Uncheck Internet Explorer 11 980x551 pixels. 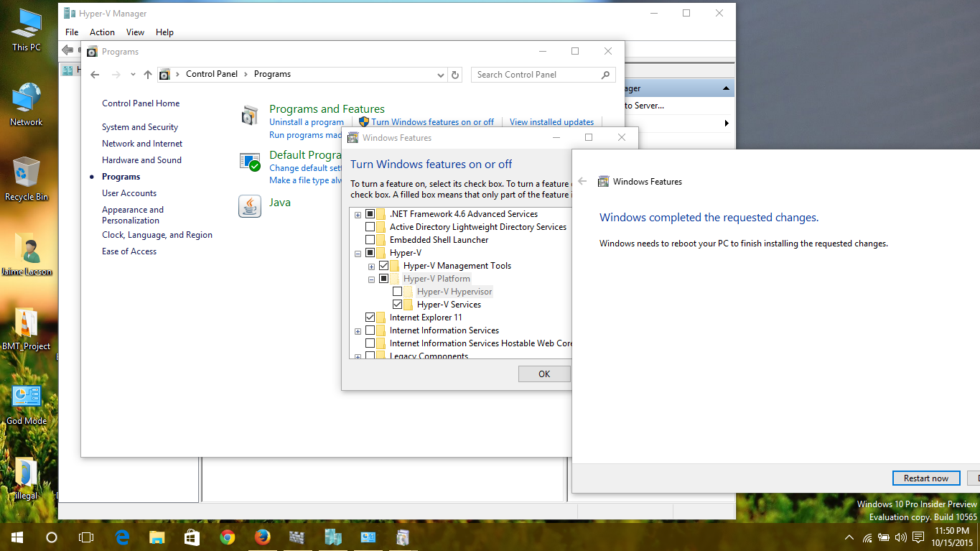370,318
